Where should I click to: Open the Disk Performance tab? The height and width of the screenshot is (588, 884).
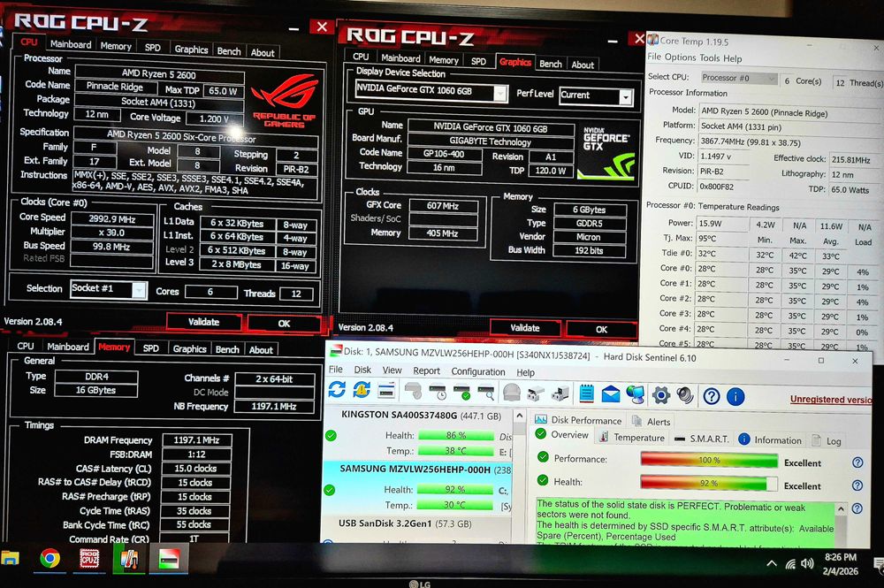click(x=578, y=420)
